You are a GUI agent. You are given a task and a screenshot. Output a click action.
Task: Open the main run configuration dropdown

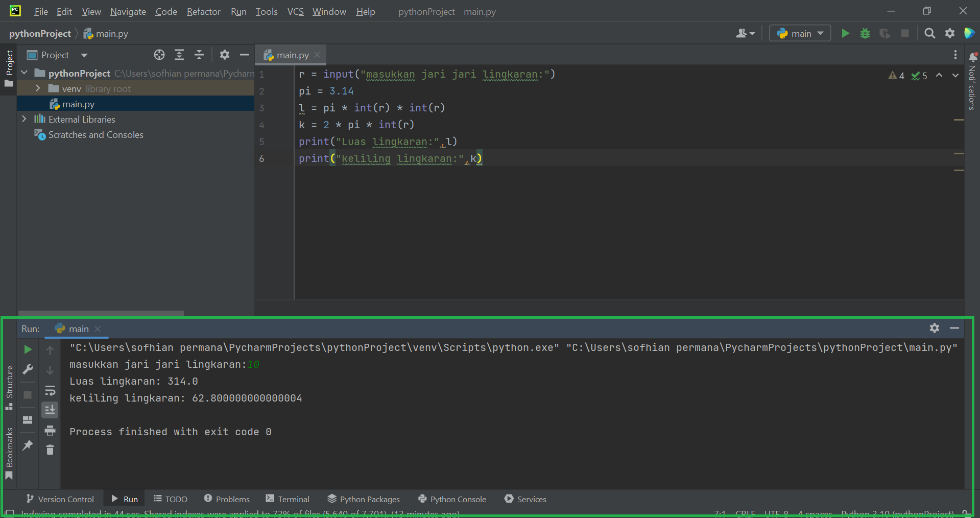[800, 33]
